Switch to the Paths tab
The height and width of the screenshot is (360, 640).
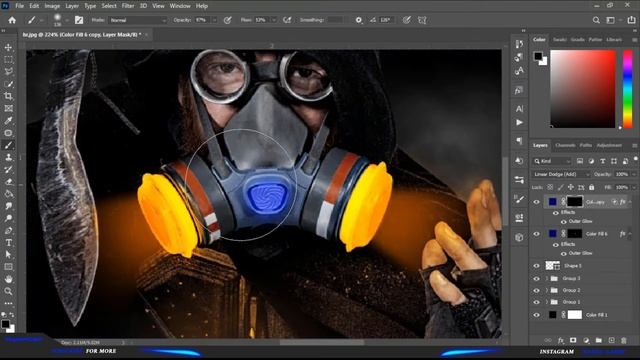586,145
